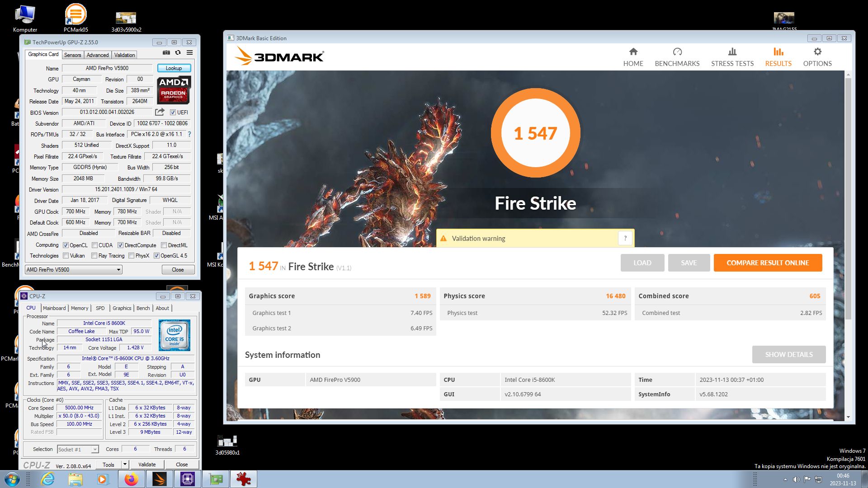This screenshot has height=488, width=868.
Task: Open STRESS TESTS in the 3DMark navigation
Action: click(x=732, y=57)
